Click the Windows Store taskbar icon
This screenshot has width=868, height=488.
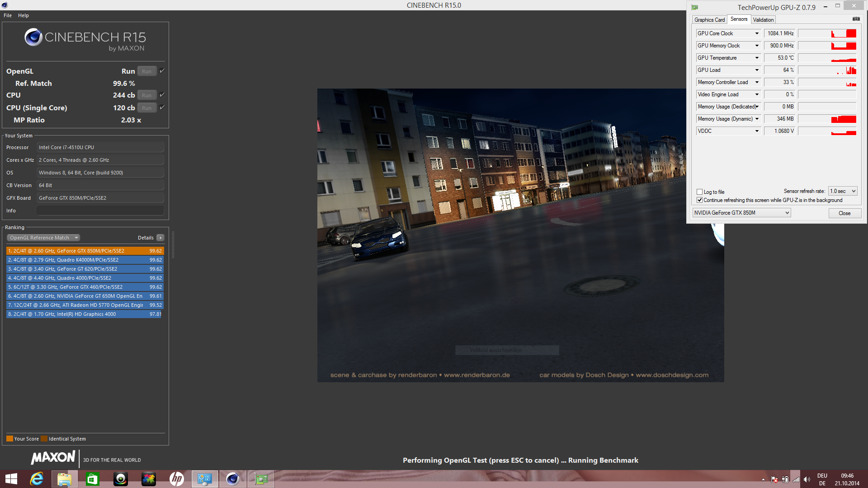(x=92, y=479)
